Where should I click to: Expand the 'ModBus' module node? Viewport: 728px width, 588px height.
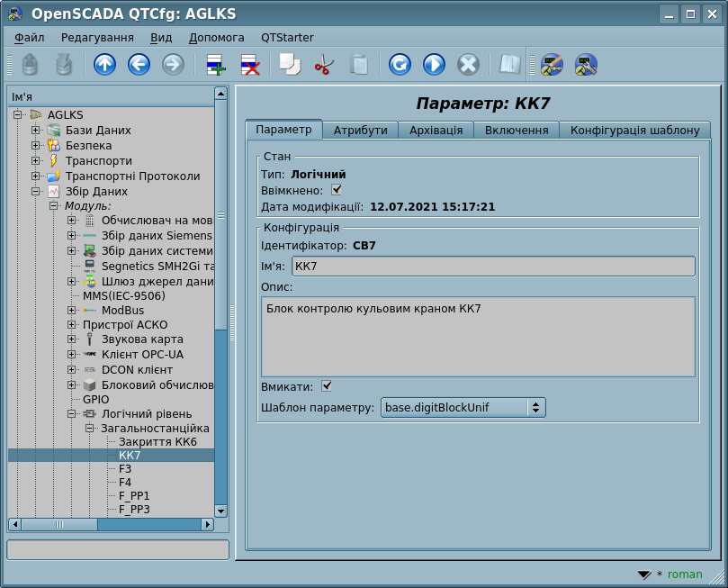pyautogui.click(x=72, y=310)
